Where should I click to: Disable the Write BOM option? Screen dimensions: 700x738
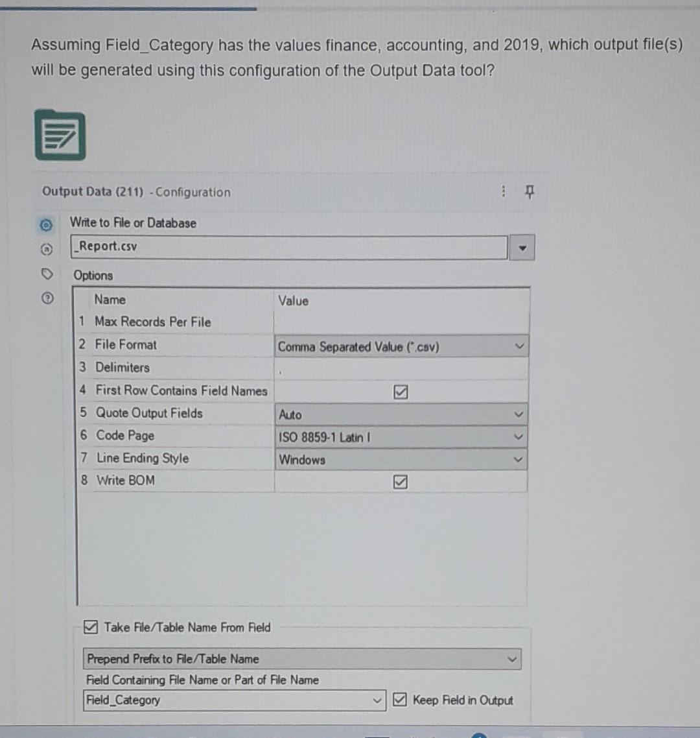tap(402, 481)
